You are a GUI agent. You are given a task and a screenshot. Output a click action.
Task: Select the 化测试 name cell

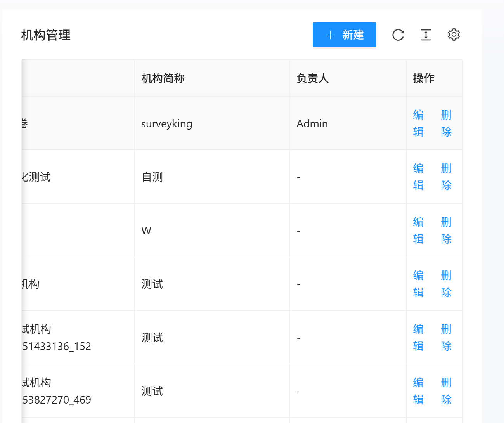[x=78, y=177]
